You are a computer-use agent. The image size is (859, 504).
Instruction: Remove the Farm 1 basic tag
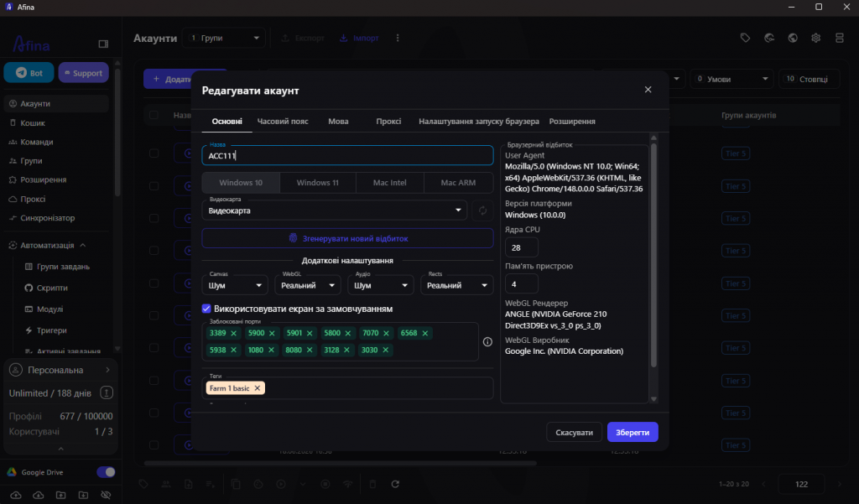pyautogui.click(x=257, y=388)
